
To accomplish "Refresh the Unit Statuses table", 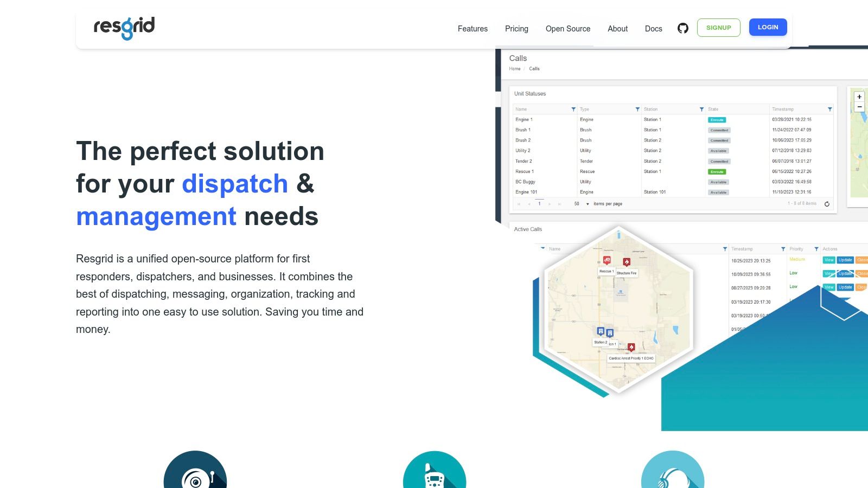I will tap(827, 203).
